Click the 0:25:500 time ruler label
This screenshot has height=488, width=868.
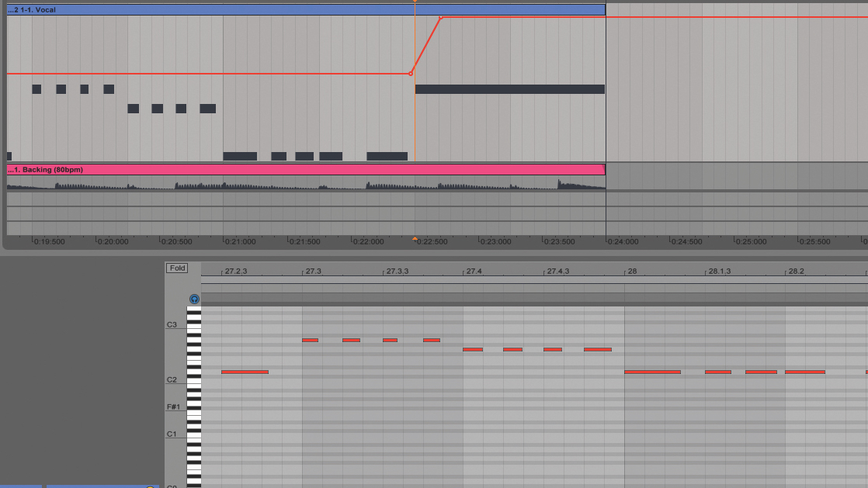[x=815, y=242]
